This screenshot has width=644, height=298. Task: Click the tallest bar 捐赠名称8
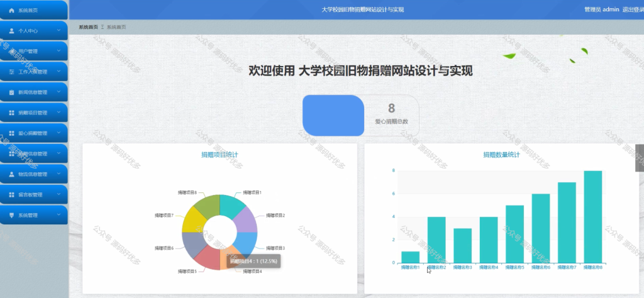click(592, 217)
